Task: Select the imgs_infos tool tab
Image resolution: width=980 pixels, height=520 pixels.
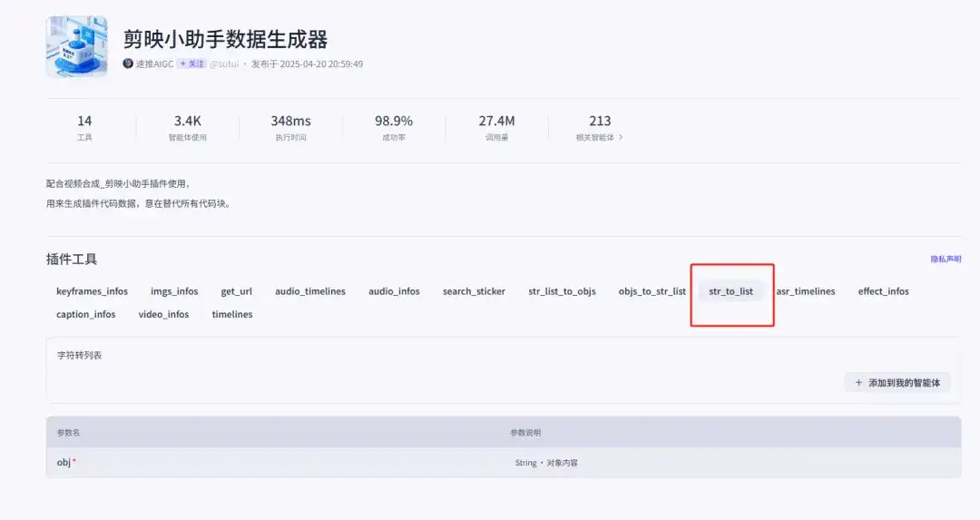Action: point(174,291)
